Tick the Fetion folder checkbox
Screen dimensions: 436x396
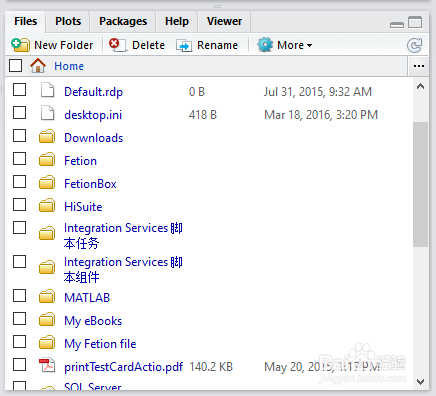(20, 159)
